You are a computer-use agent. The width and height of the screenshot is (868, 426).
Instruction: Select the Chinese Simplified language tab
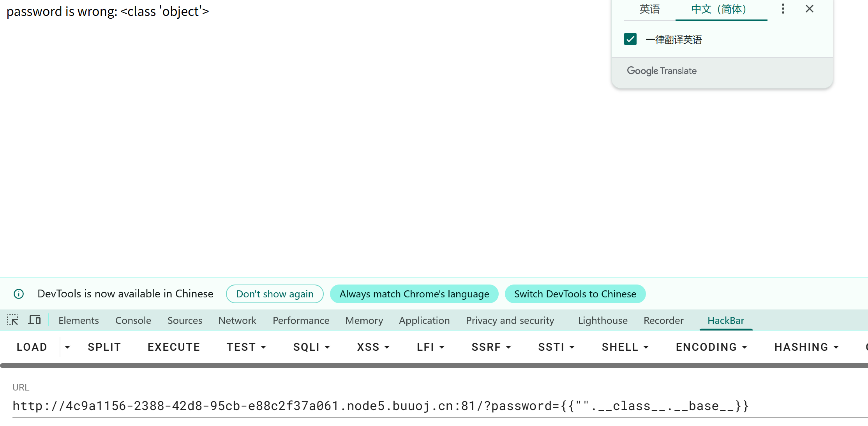click(x=719, y=9)
